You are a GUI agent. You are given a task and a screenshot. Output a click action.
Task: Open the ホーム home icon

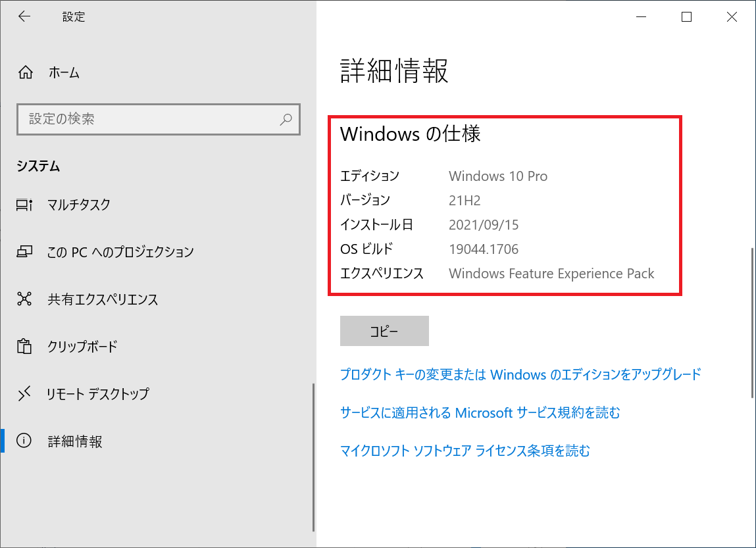click(26, 72)
